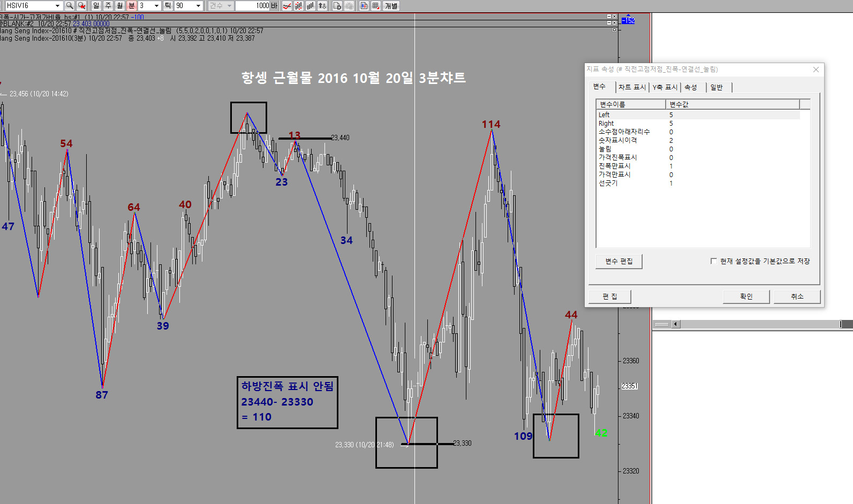The height and width of the screenshot is (504, 853).
Task: Click the grid table icon in toolbar
Action: (x=376, y=6)
